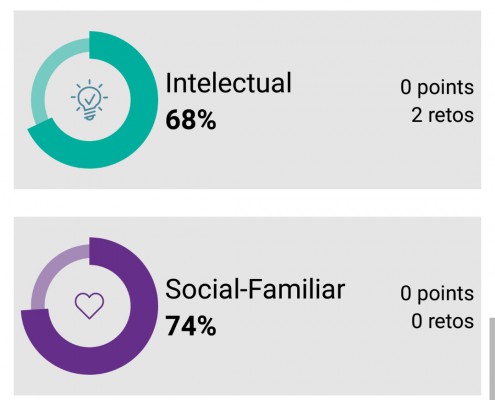Click the lightbulb checkmark icon
This screenshot has height=400, width=495.
click(89, 100)
